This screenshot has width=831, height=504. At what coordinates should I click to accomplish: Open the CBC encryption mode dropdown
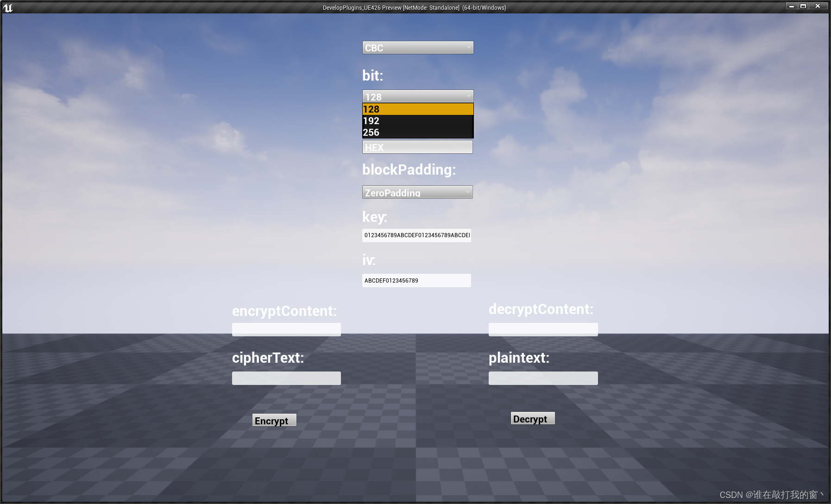coord(417,47)
